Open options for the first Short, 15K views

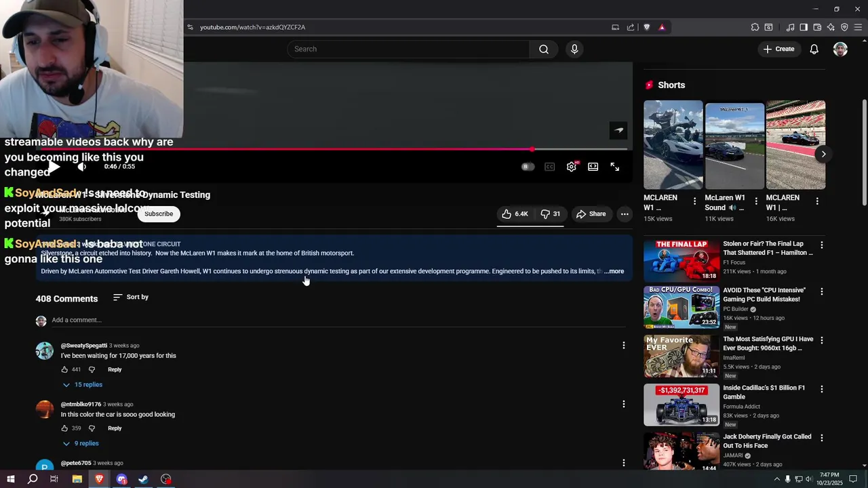pyautogui.click(x=694, y=201)
